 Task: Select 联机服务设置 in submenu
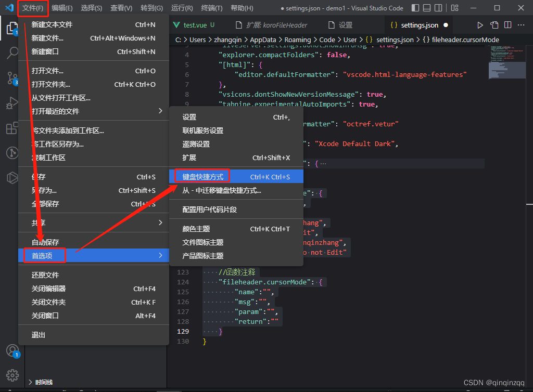point(236,130)
